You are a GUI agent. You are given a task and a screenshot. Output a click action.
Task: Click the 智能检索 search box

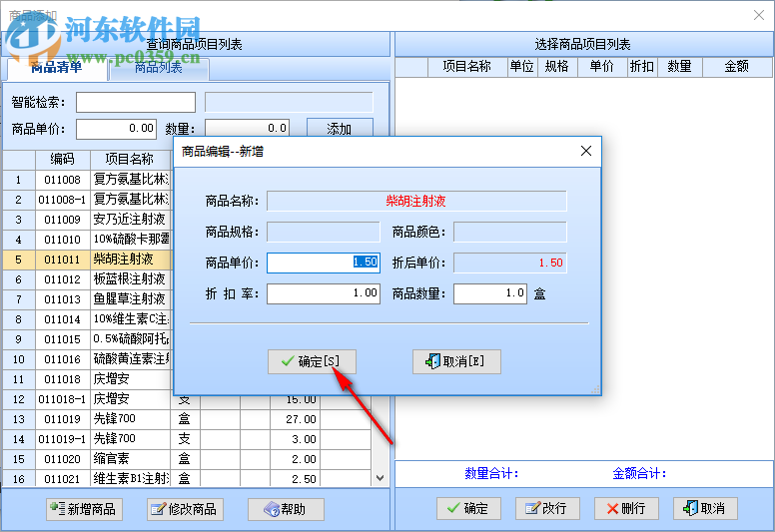[136, 102]
